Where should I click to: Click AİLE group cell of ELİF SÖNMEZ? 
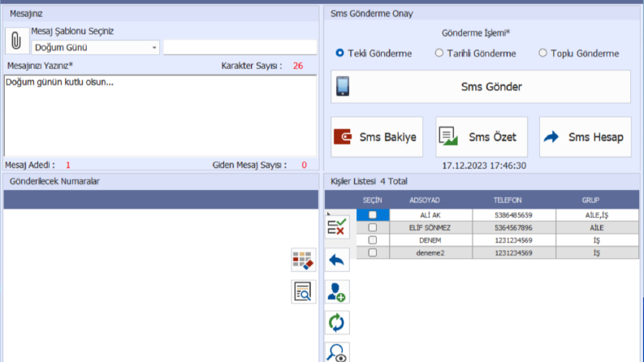pos(597,228)
